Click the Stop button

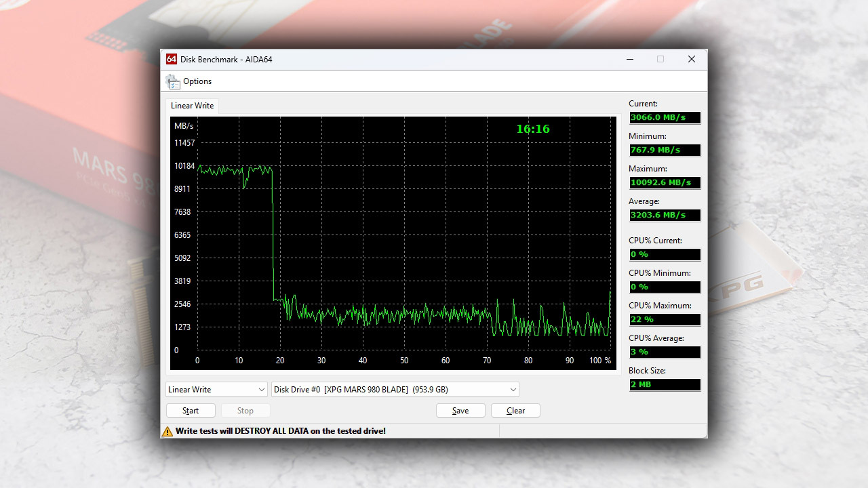coord(245,411)
